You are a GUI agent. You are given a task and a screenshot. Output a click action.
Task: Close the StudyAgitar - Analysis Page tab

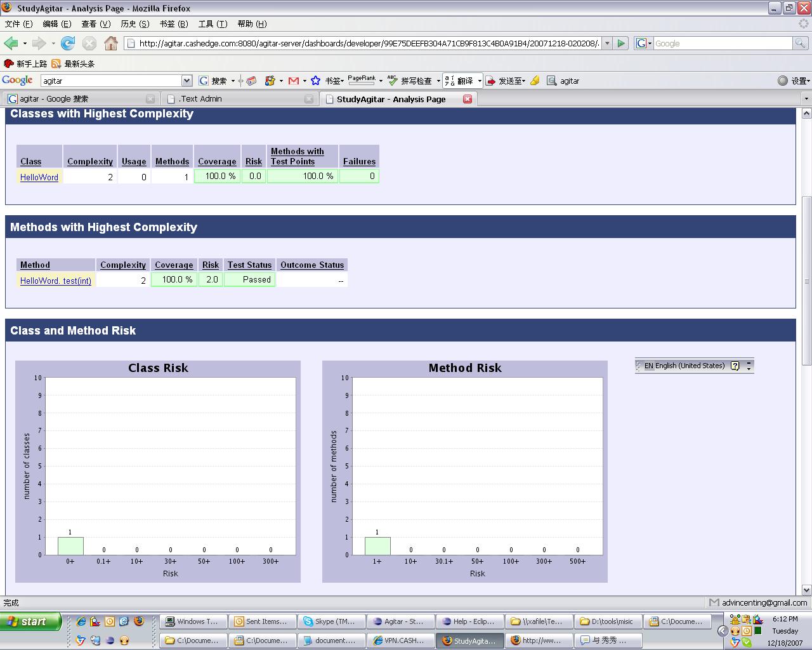pos(468,99)
